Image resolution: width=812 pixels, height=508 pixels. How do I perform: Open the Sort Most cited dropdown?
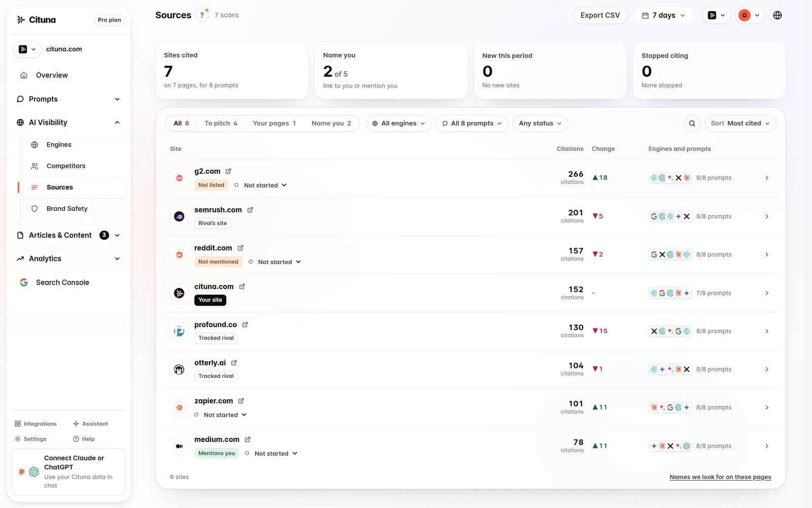tap(740, 123)
